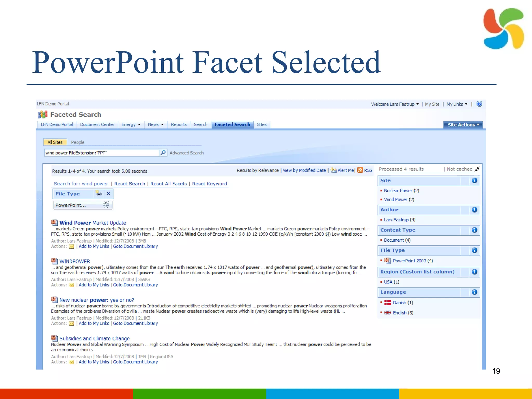
Task: Click email icon under WINDPOWER result
Action: click(71, 285)
